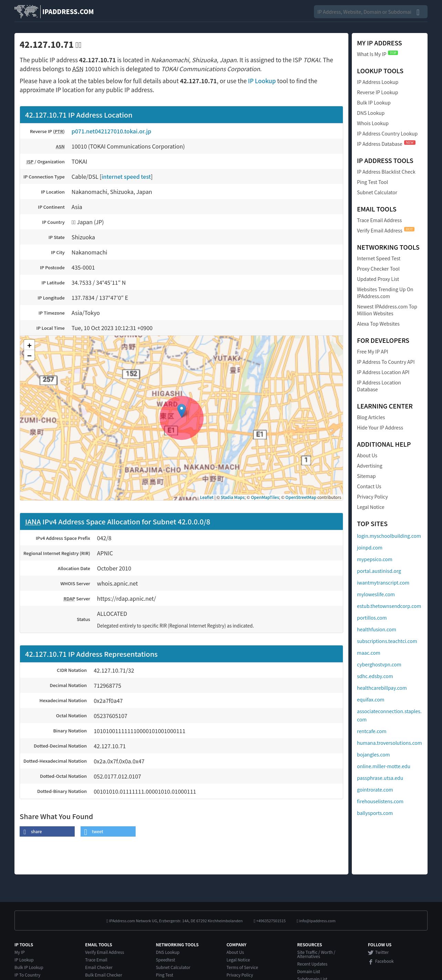The width and height of the screenshot is (442, 980).
Task: Click the Twitter bird icon in footer
Action: (370, 952)
